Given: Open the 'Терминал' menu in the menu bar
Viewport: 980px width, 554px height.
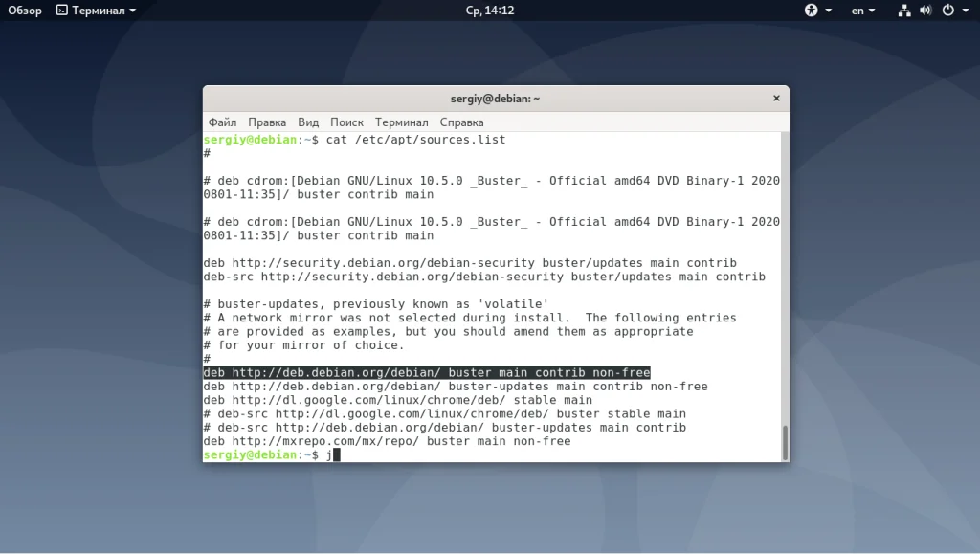Looking at the screenshot, I should [401, 122].
